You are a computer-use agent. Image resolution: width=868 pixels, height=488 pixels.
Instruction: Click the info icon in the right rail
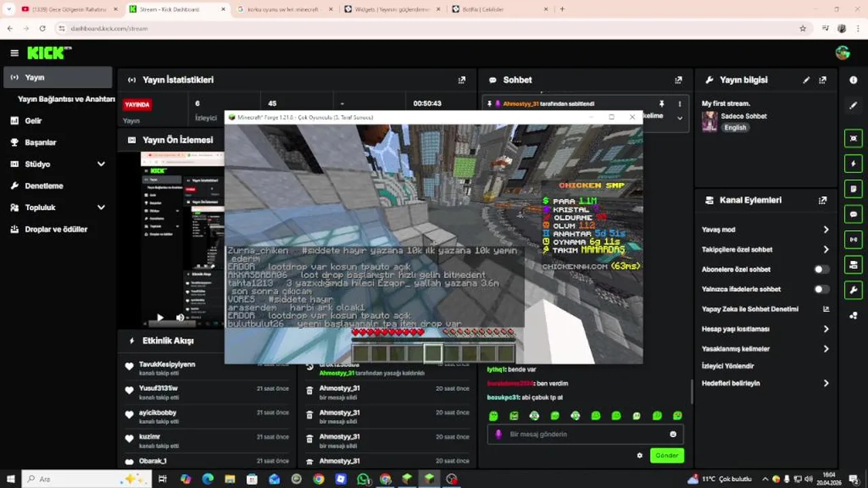point(853,80)
